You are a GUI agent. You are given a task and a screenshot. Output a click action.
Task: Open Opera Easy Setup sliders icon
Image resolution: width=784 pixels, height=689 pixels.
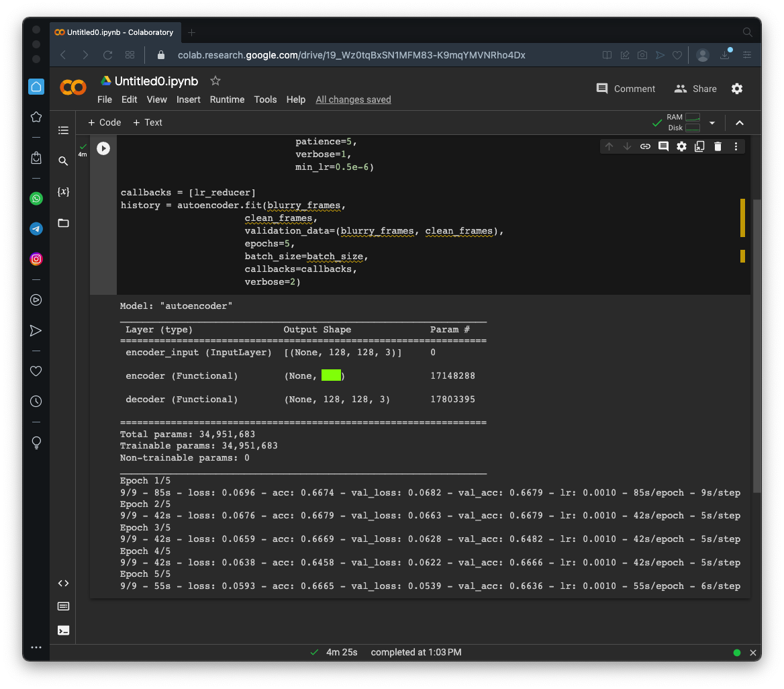pyautogui.click(x=747, y=55)
